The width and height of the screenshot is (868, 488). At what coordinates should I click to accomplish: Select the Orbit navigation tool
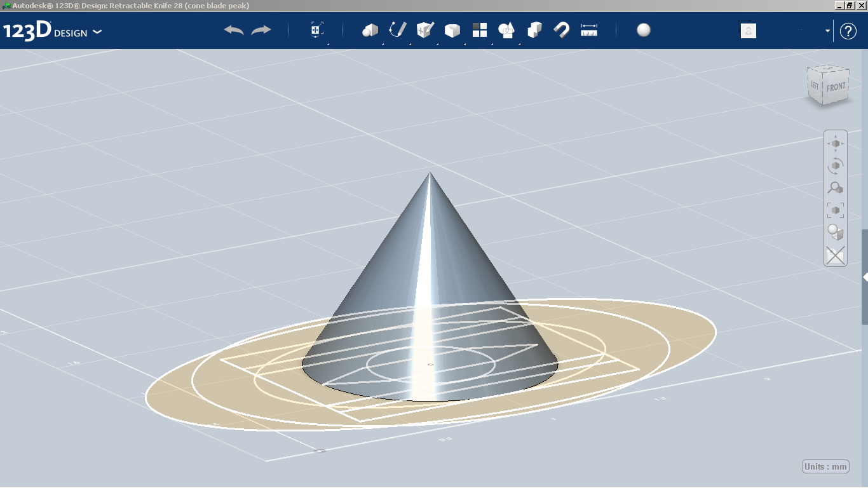click(x=836, y=166)
